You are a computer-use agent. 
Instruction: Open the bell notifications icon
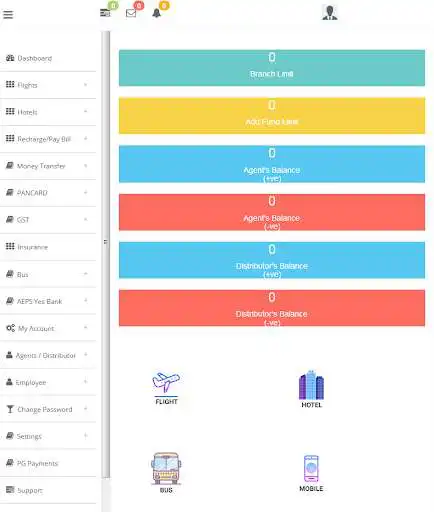pyautogui.click(x=156, y=13)
